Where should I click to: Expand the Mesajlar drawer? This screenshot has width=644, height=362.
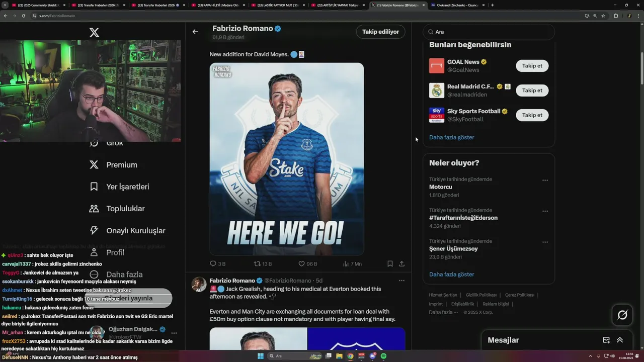pos(620,340)
